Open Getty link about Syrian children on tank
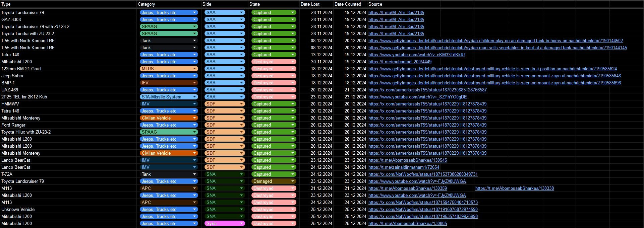Image resolution: width=644 pixels, height=228 pixels. coord(495,41)
